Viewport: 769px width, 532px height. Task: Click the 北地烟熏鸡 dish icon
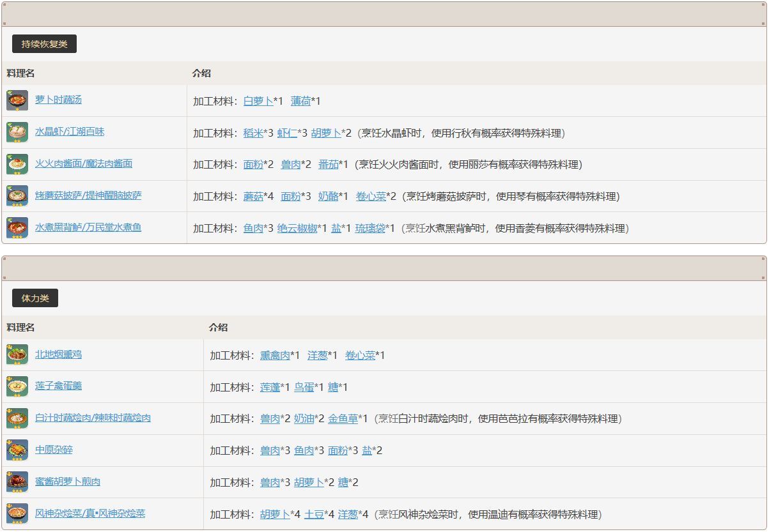pos(17,354)
